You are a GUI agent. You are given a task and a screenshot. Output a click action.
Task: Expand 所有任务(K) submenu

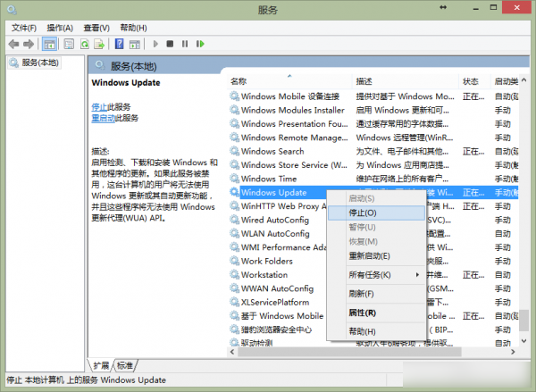click(x=376, y=275)
